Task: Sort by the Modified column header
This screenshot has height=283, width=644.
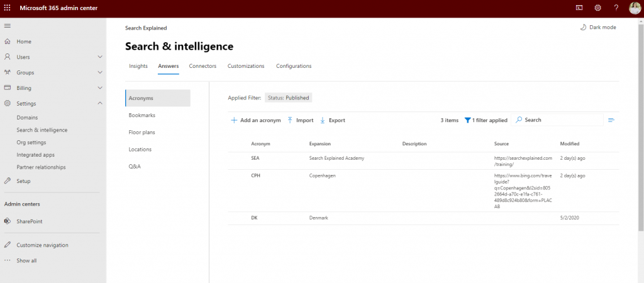Action: pos(570,144)
